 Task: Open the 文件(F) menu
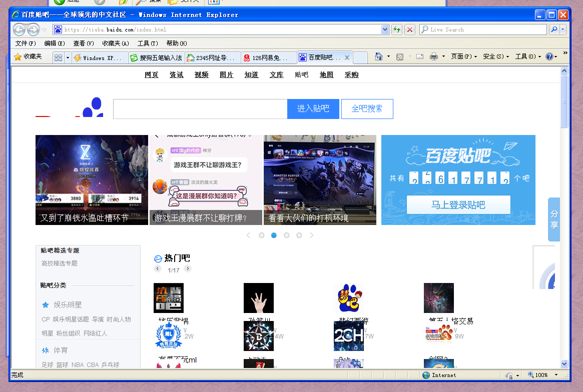coord(26,43)
